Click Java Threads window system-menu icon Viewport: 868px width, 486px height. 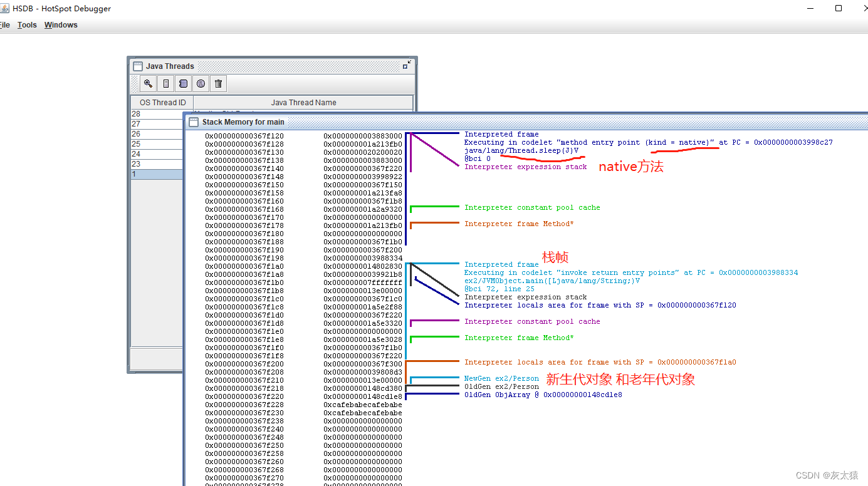coord(137,66)
